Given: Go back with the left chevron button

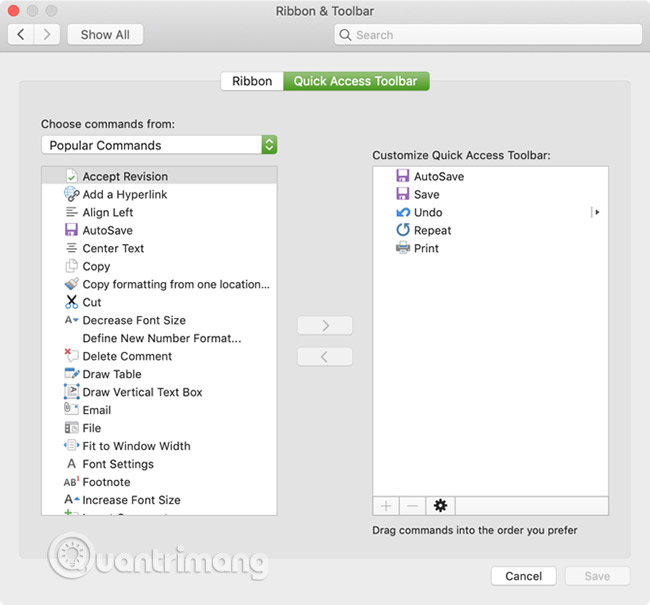Looking at the screenshot, I should pyautogui.click(x=22, y=35).
